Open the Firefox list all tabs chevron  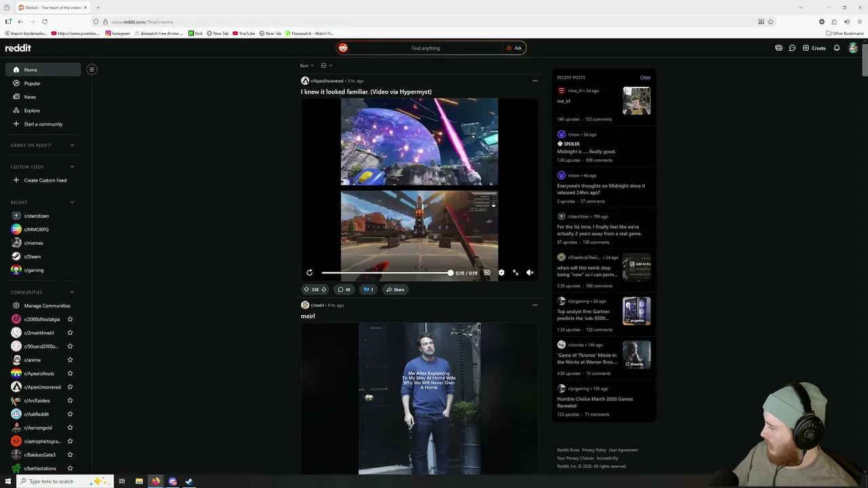[800, 7]
